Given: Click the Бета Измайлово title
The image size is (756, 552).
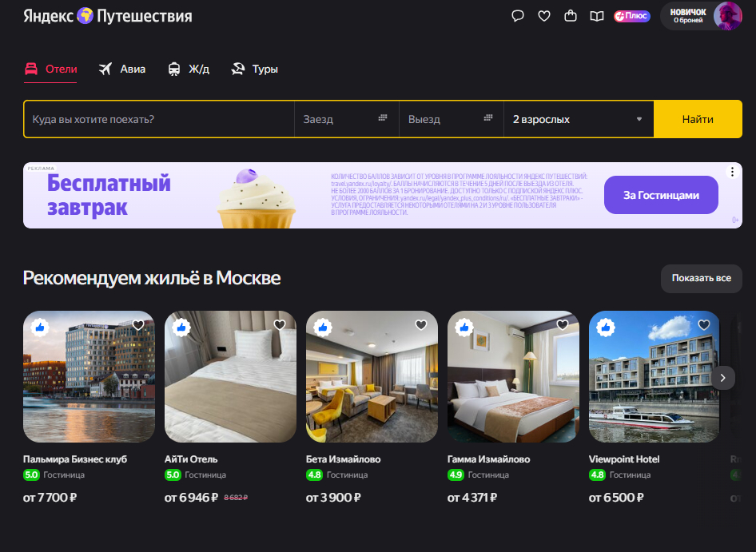Looking at the screenshot, I should [x=344, y=459].
